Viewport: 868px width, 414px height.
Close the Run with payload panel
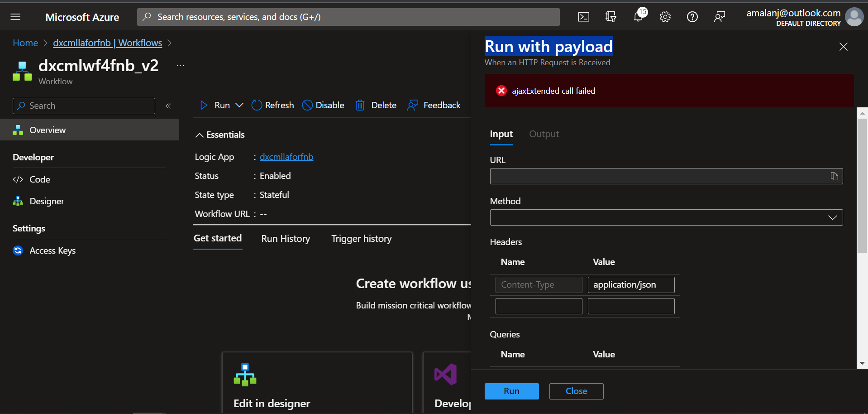coord(844,47)
